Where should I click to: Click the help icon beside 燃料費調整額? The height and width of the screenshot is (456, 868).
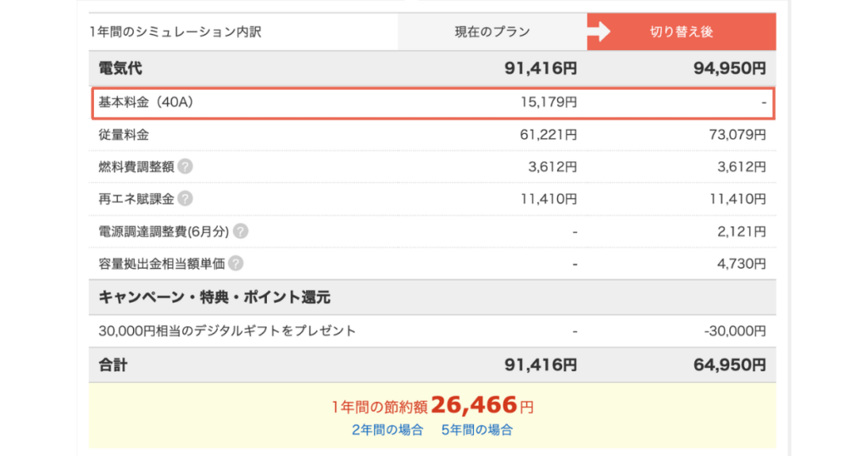tap(186, 167)
